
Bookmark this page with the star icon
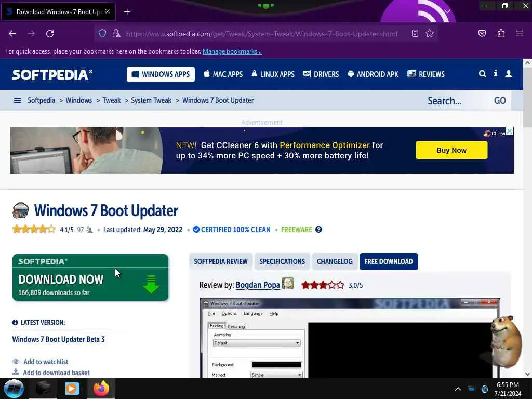click(x=430, y=33)
